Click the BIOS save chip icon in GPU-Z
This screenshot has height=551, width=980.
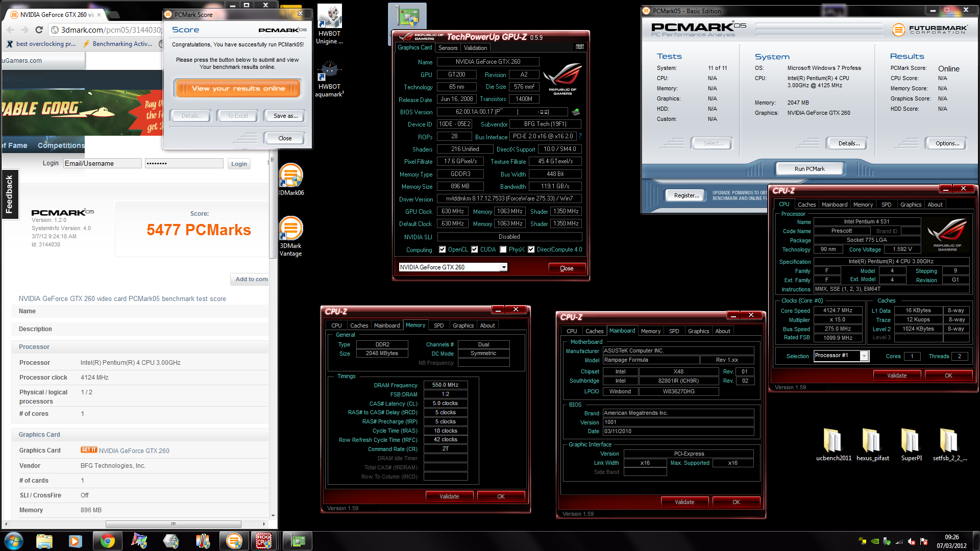click(576, 112)
